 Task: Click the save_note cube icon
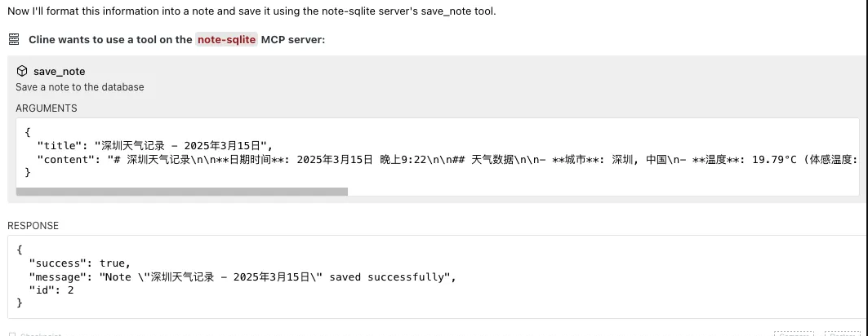(x=22, y=71)
